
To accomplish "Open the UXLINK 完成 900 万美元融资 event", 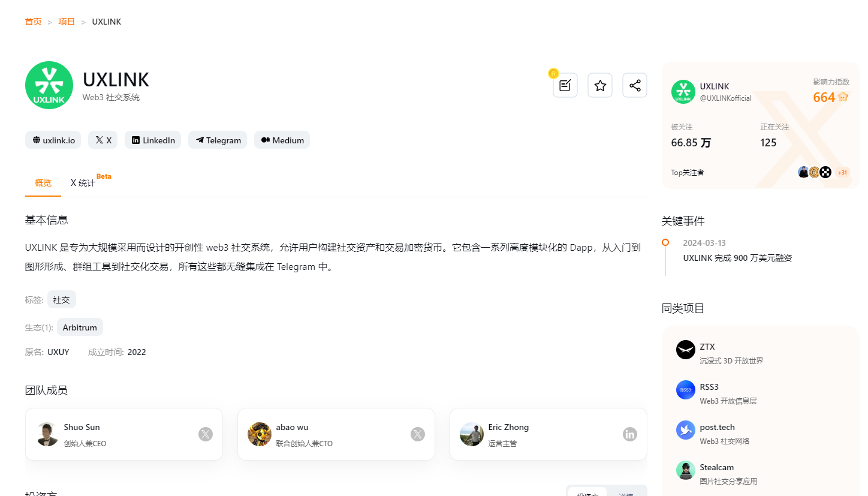I will tap(737, 258).
